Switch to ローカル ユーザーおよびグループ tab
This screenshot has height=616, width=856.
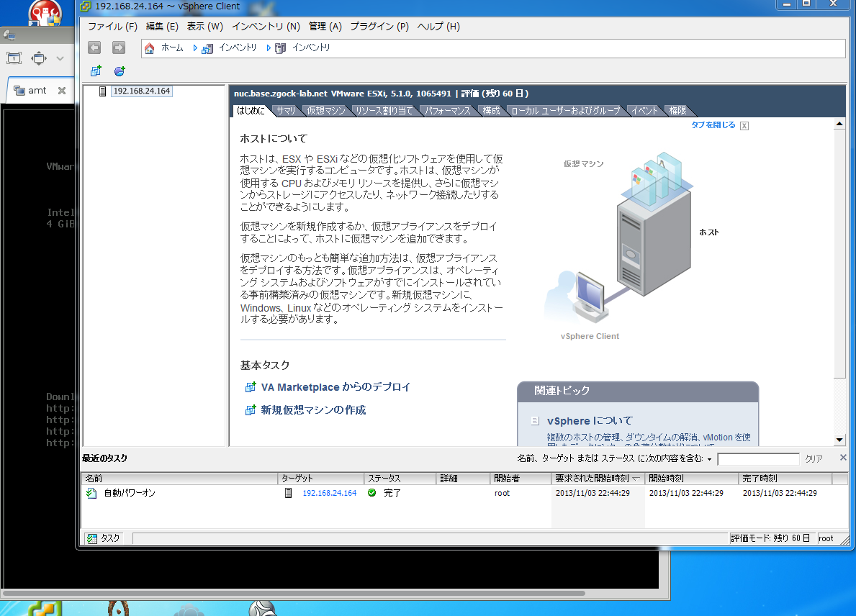[566, 111]
